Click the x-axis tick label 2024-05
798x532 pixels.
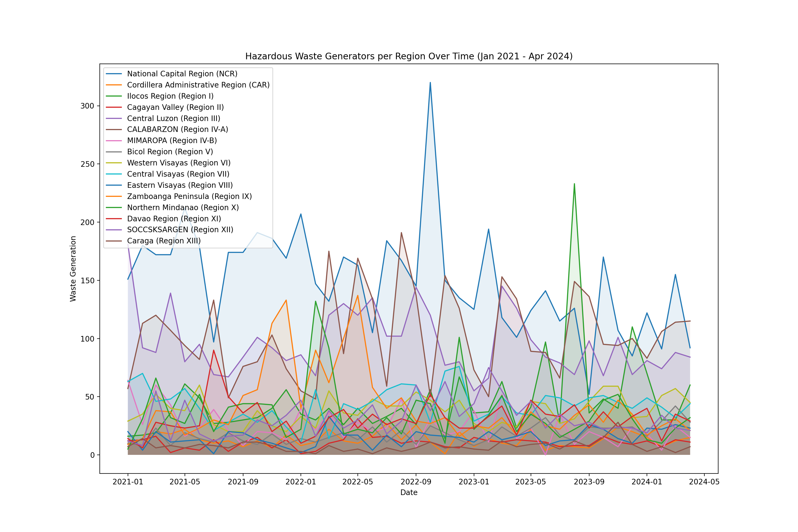point(704,482)
